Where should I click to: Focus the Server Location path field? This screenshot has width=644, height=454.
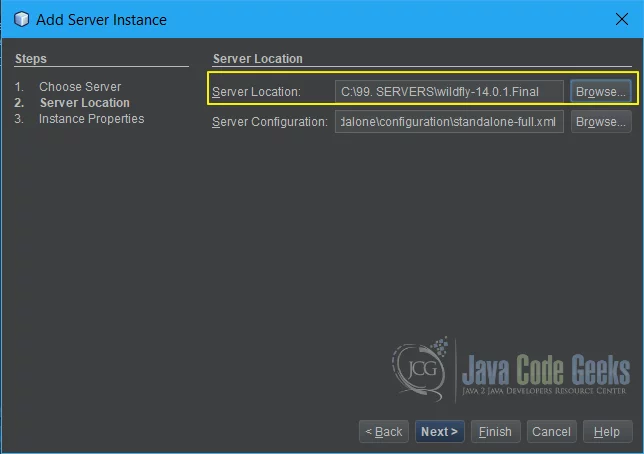point(449,91)
